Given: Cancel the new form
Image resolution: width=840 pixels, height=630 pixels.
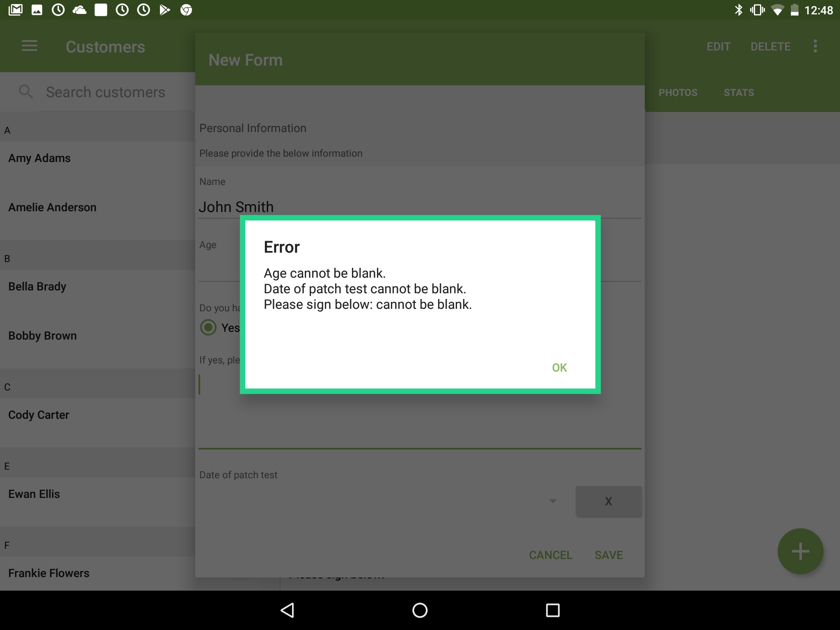Looking at the screenshot, I should [550, 555].
